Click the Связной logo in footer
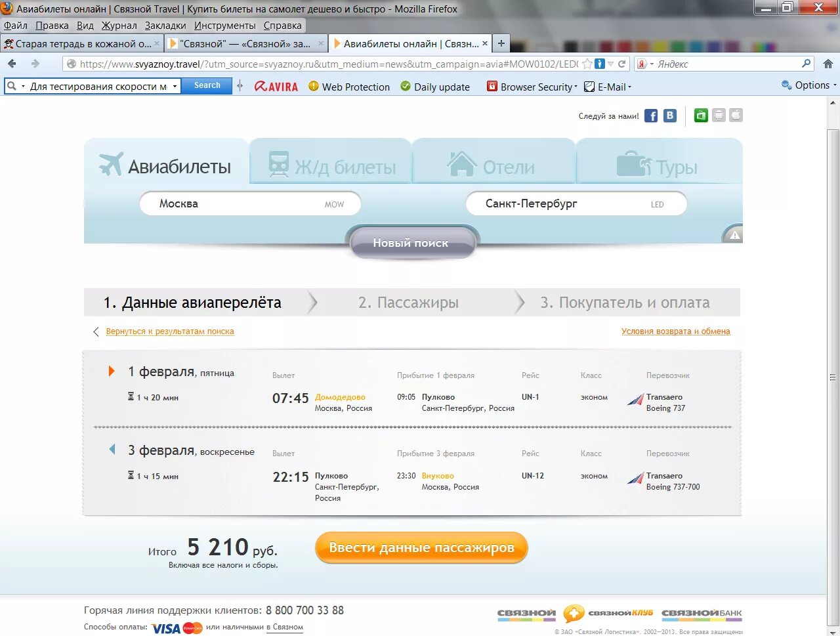This screenshot has height=636, width=840. 526,613
